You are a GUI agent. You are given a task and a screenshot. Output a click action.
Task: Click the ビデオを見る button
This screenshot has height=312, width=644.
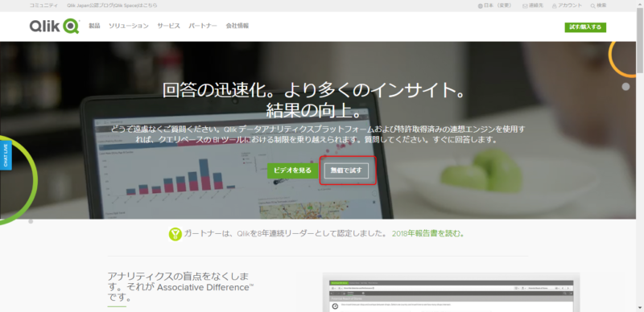coord(293,170)
